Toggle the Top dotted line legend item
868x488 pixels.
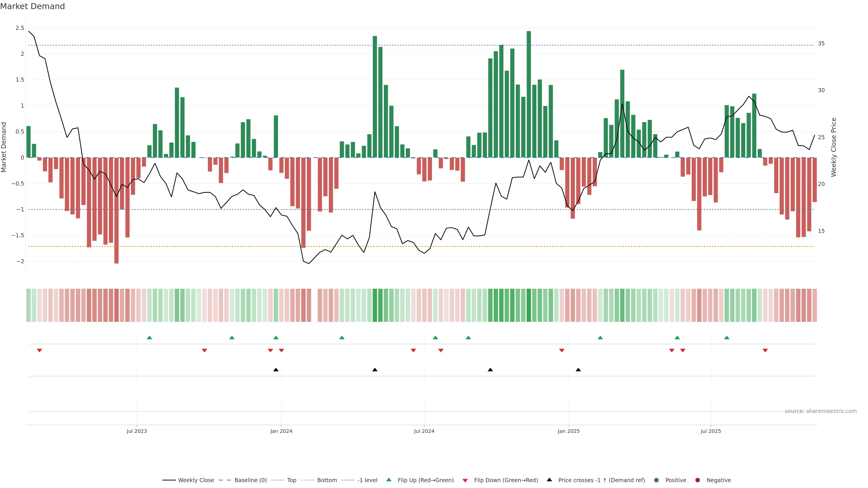point(291,480)
